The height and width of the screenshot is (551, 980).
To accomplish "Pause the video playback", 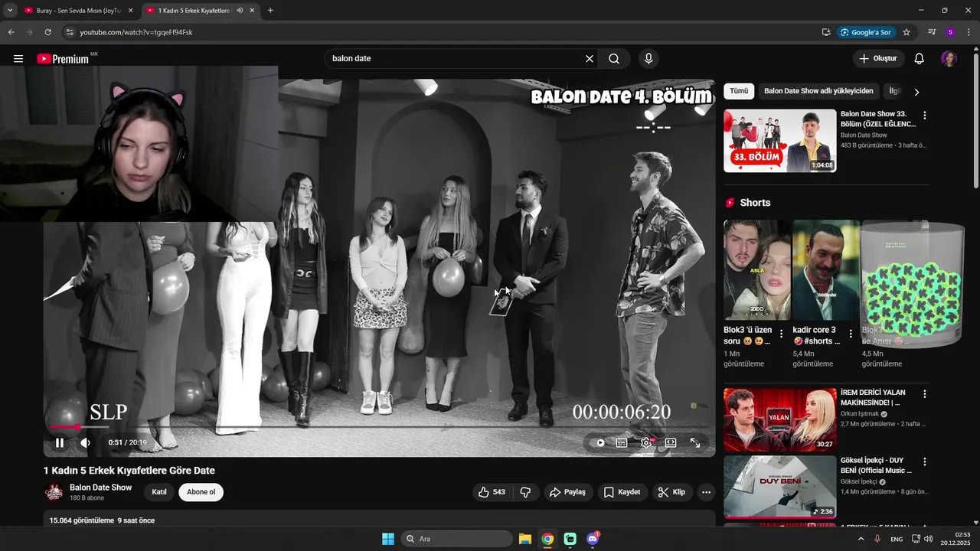I will [x=60, y=442].
